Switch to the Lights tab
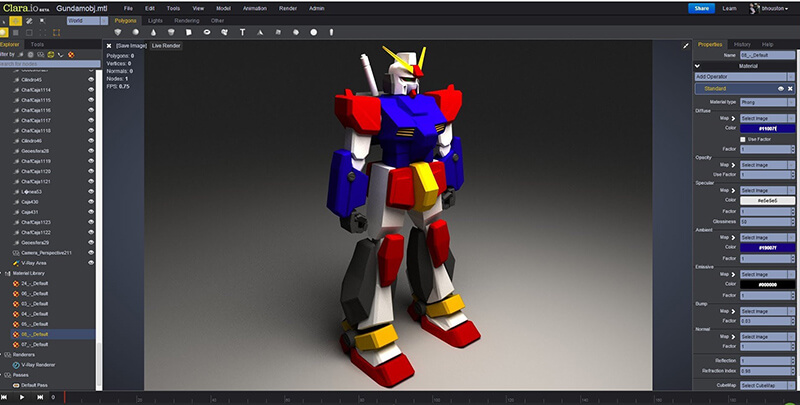This screenshot has width=800, height=405. (x=155, y=21)
